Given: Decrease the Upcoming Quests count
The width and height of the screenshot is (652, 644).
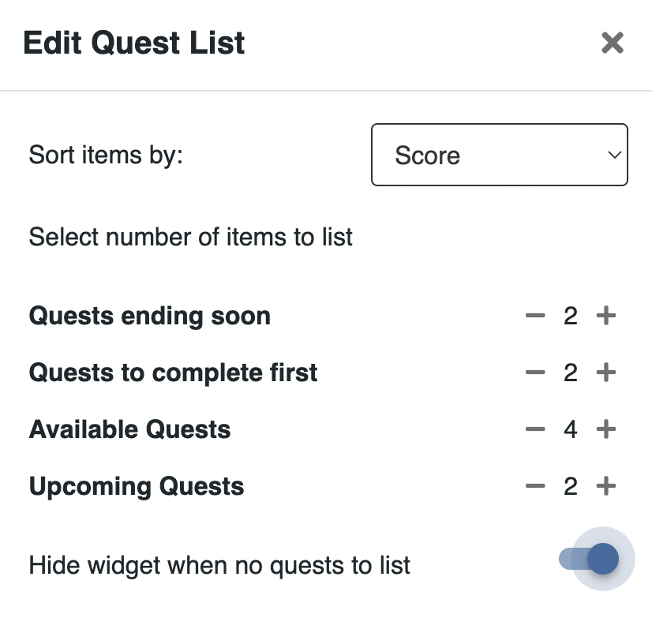Looking at the screenshot, I should pos(535,487).
